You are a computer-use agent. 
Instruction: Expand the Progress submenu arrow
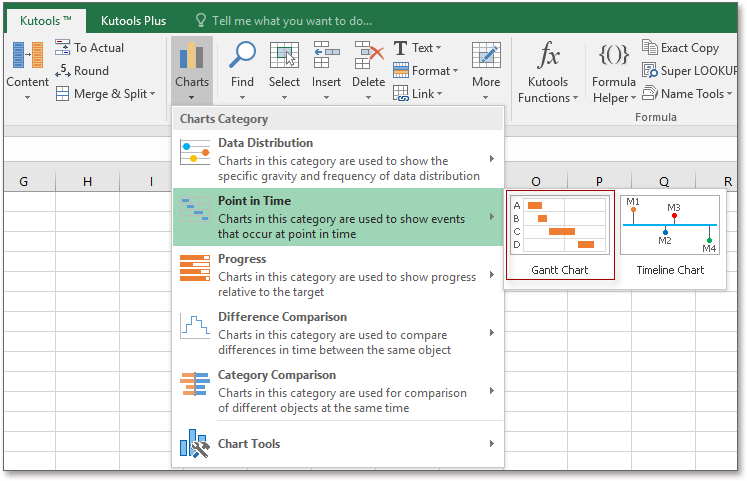tap(492, 275)
